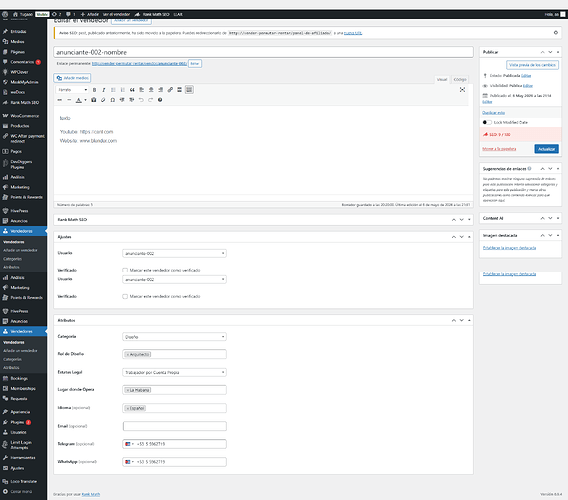Increase indent in editor
The width and height of the screenshot is (568, 500).
click(131, 100)
